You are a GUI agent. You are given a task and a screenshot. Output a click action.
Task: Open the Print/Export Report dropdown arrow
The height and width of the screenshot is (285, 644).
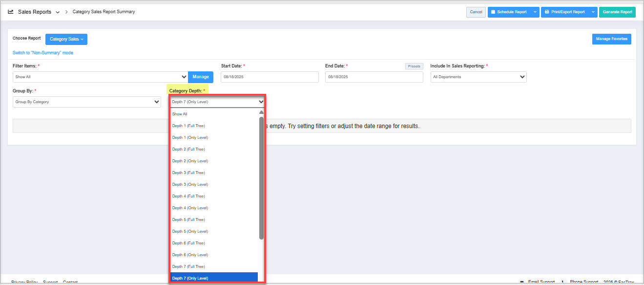[x=593, y=12]
